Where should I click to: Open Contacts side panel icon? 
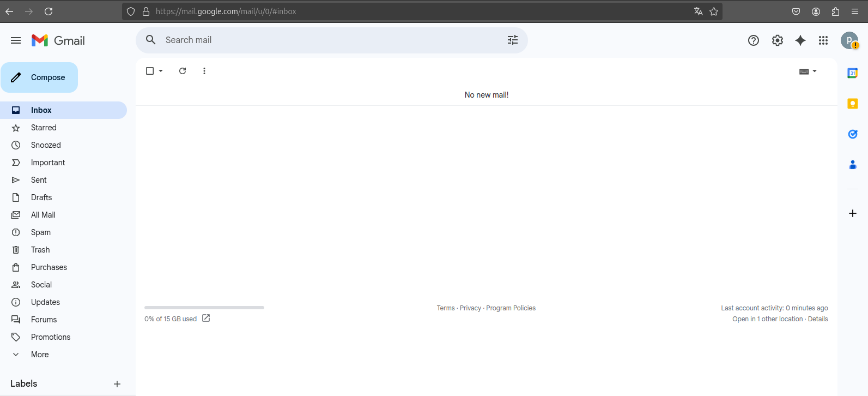(x=853, y=165)
